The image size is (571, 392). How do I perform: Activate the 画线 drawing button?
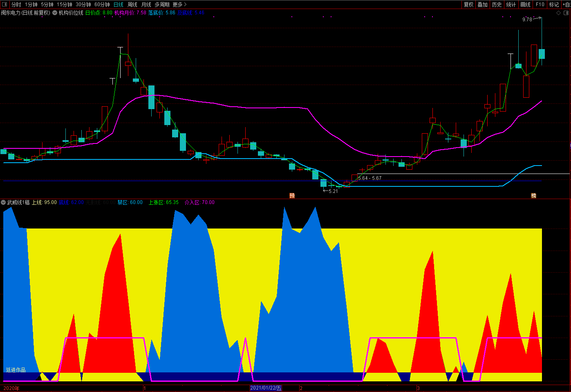(x=526, y=4)
